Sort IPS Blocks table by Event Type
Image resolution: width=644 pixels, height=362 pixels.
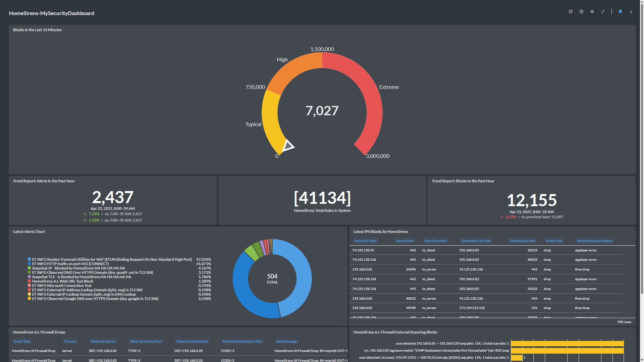(554, 241)
